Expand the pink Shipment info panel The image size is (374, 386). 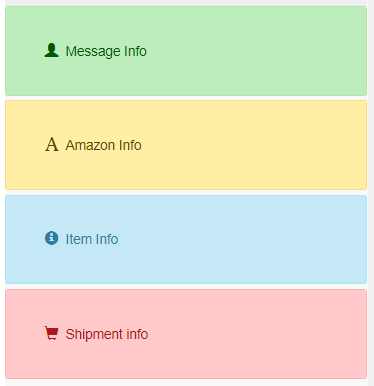186,334
